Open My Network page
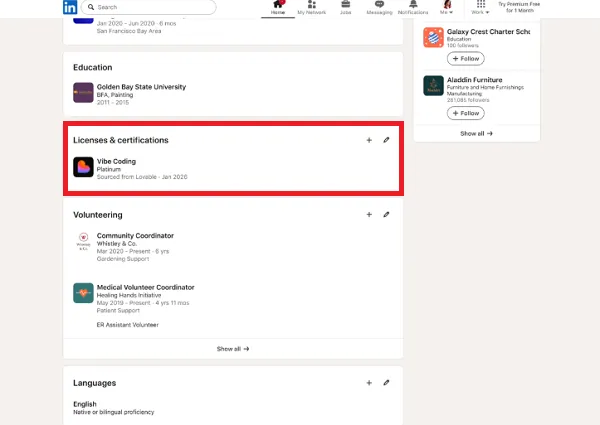 coord(312,8)
